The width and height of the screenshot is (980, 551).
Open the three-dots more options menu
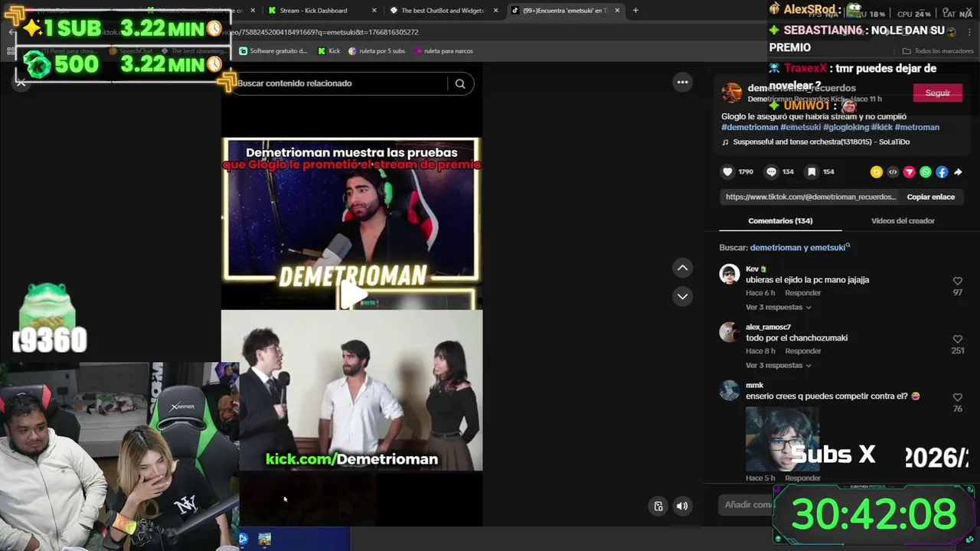click(682, 82)
